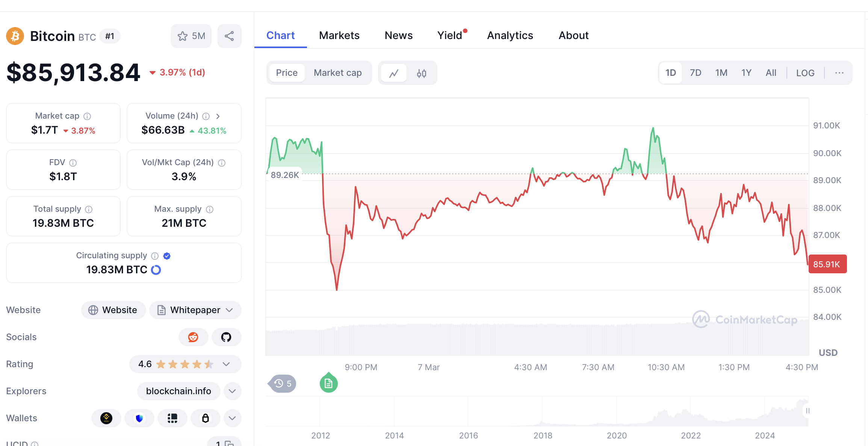Open the Binance wallet icon

(106, 418)
